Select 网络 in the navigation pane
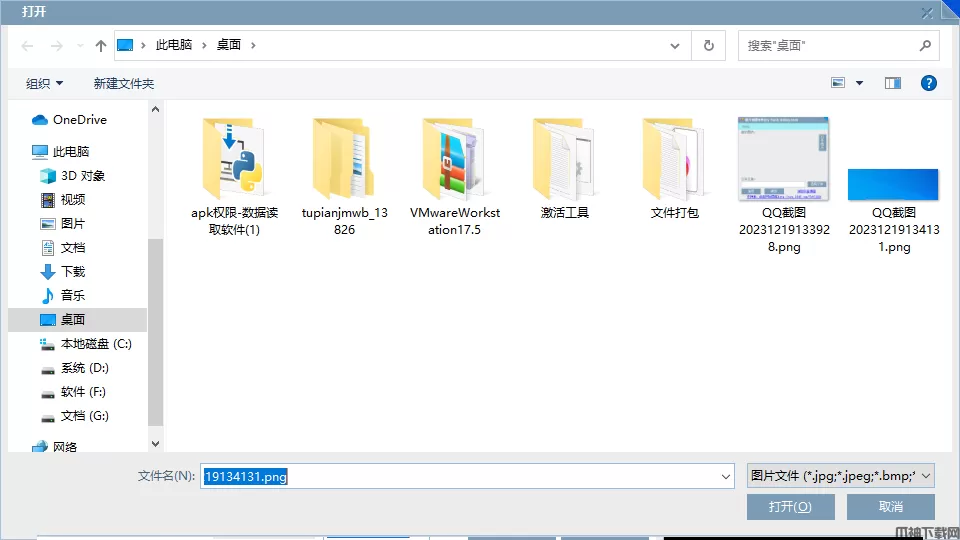Screen dimensions: 960x540 point(54,446)
